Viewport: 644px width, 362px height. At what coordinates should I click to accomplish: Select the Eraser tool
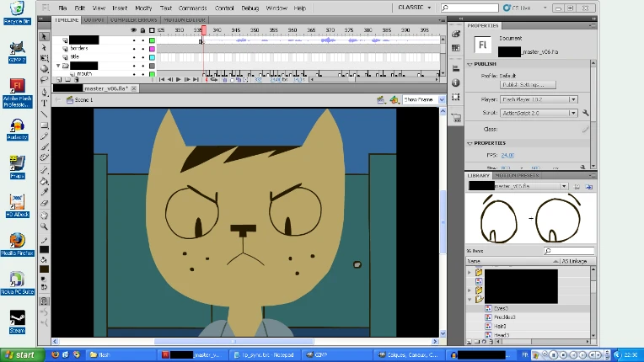pos(44,203)
